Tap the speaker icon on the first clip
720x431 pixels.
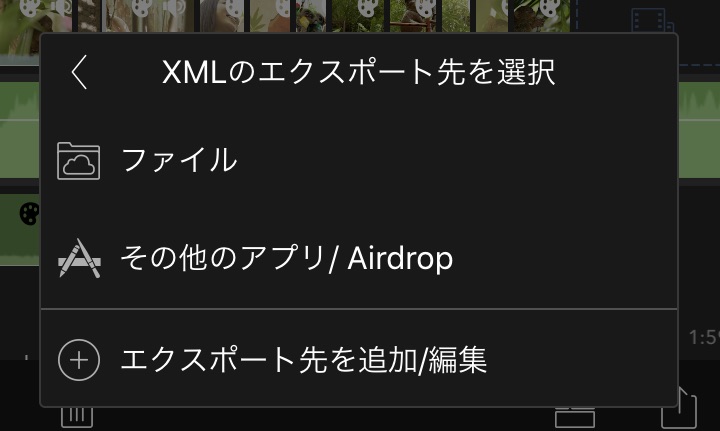[x=63, y=7]
